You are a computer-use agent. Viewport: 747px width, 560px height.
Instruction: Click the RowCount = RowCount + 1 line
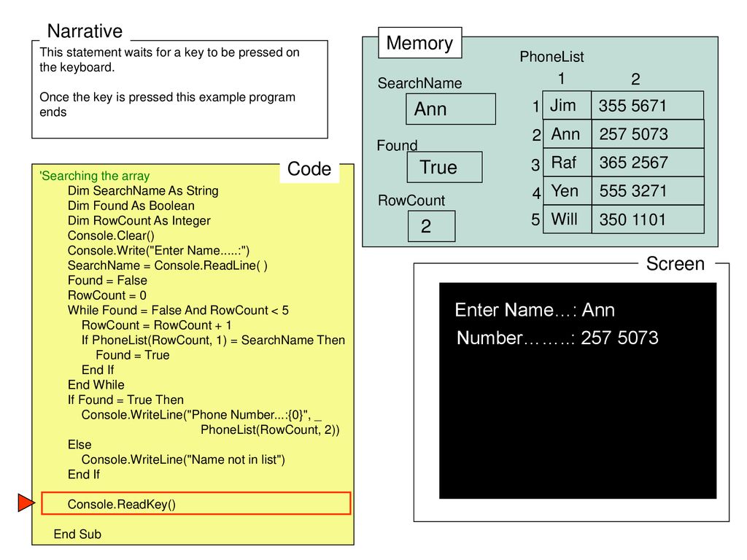click(157, 325)
